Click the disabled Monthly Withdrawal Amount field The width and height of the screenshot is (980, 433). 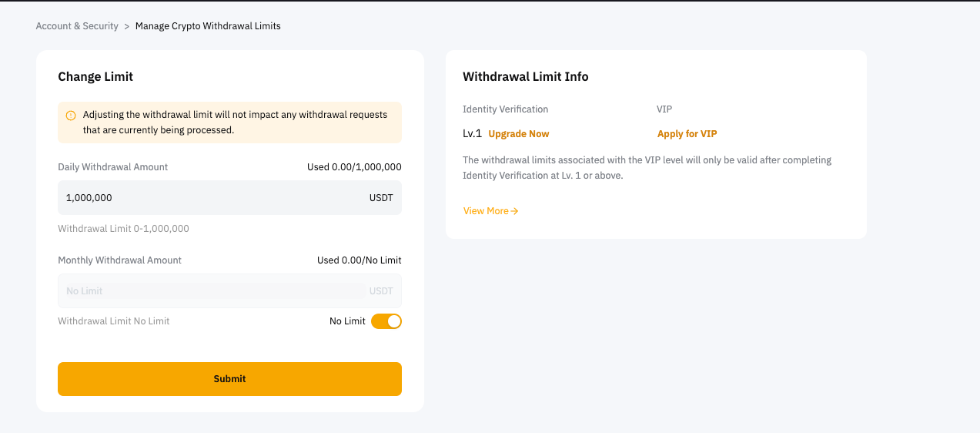212,291
